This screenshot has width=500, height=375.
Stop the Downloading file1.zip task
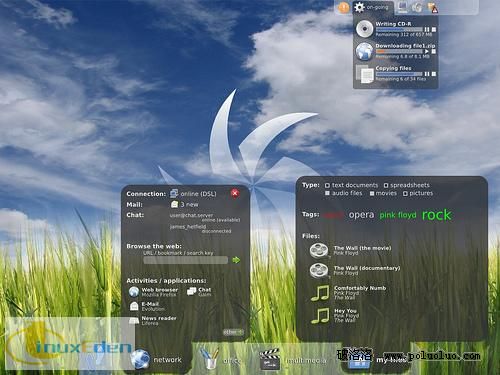coord(434,52)
